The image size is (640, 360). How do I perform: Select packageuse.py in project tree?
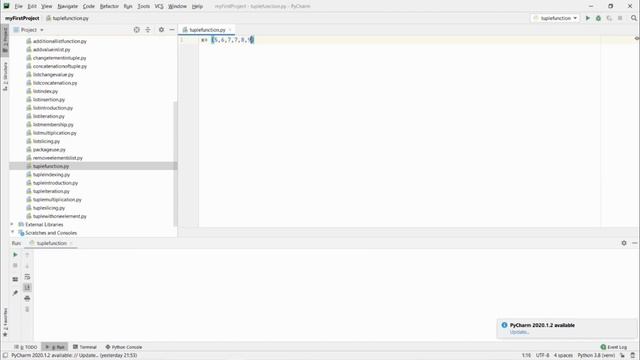point(49,149)
